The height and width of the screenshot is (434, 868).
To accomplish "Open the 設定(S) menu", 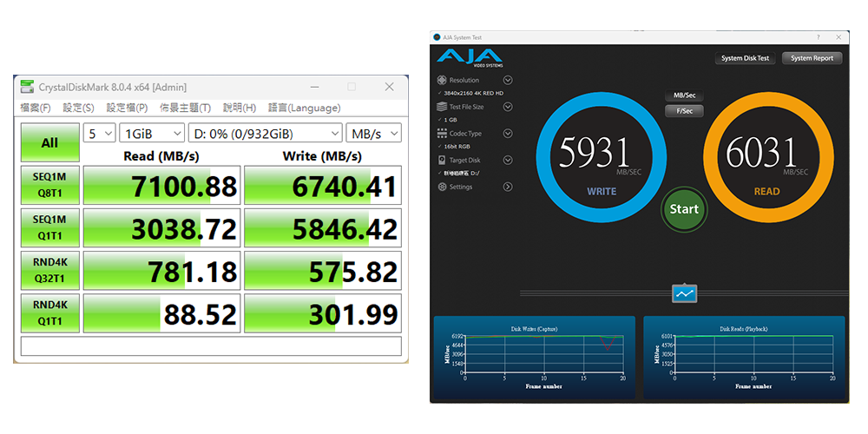I will pyautogui.click(x=78, y=108).
